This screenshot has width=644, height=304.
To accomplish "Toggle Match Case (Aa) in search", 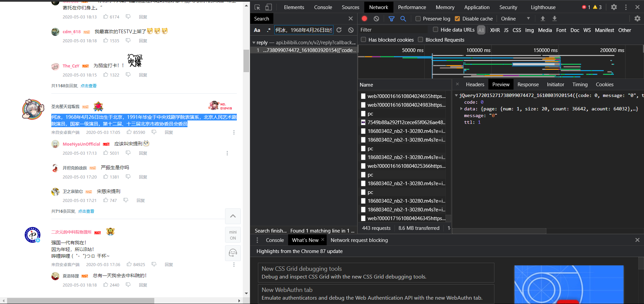I will pyautogui.click(x=257, y=30).
